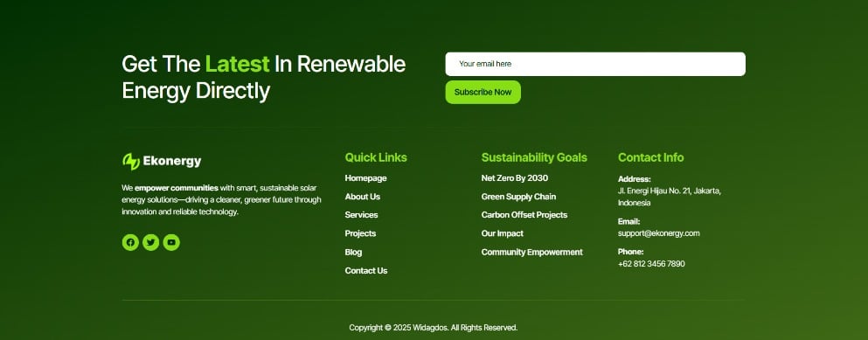Click phone number +62 812 3456 7890
868x340 pixels.
[651, 264]
